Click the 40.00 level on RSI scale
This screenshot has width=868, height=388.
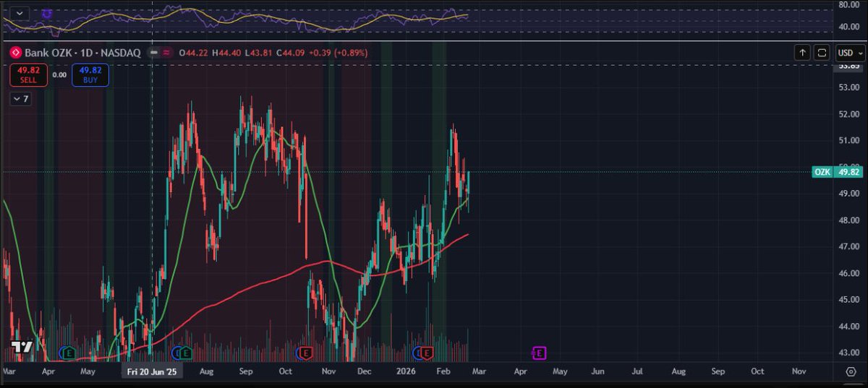848,27
